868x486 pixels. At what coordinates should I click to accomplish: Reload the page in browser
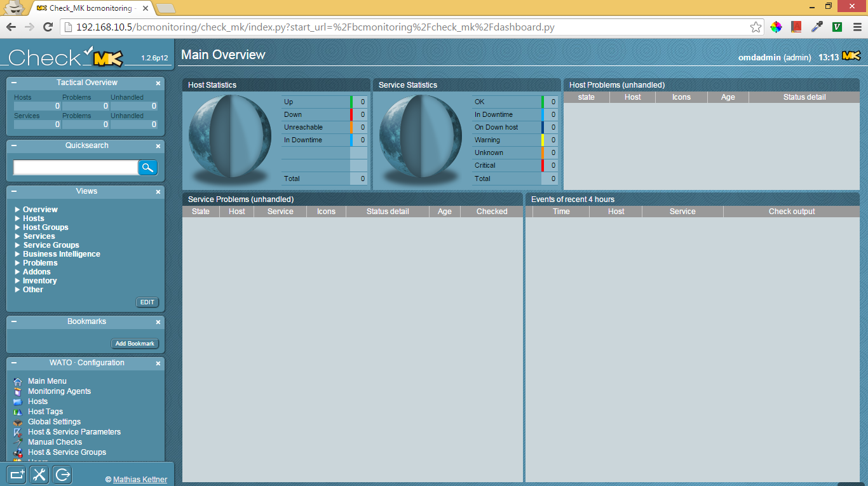tap(48, 27)
